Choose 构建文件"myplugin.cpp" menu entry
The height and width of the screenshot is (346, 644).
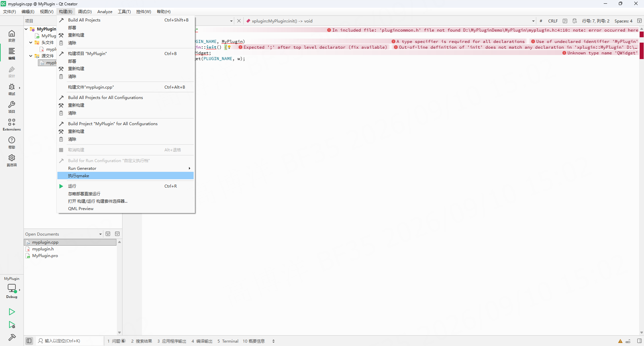126,87
